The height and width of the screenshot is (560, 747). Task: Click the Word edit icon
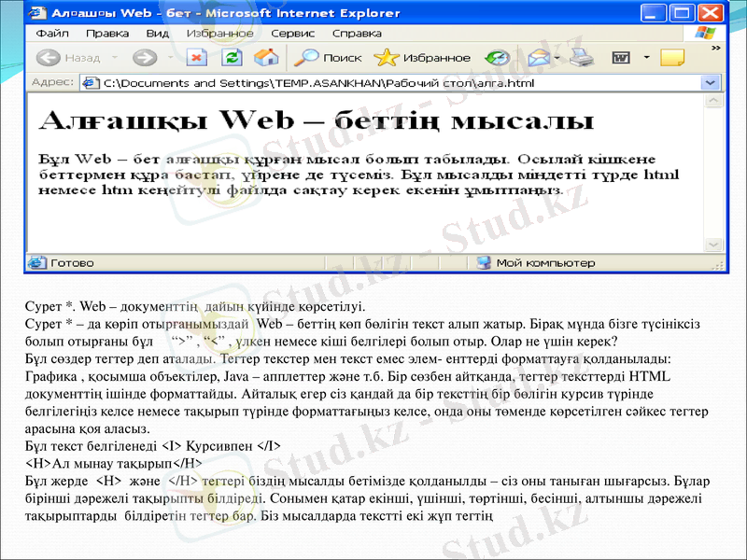(619, 58)
